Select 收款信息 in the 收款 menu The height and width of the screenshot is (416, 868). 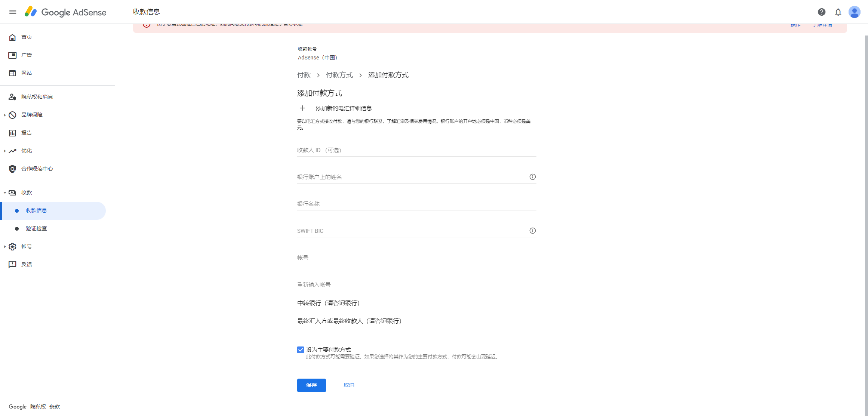[x=36, y=210]
